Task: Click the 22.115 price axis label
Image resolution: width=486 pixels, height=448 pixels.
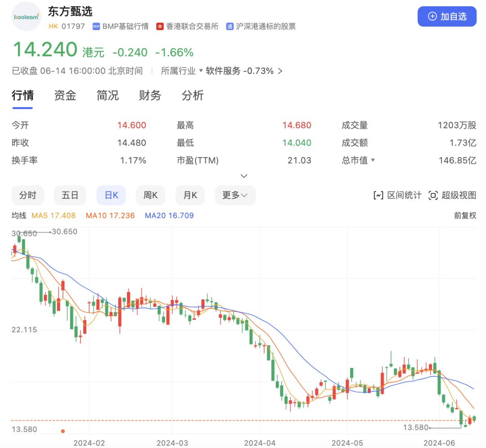Action: (24, 330)
